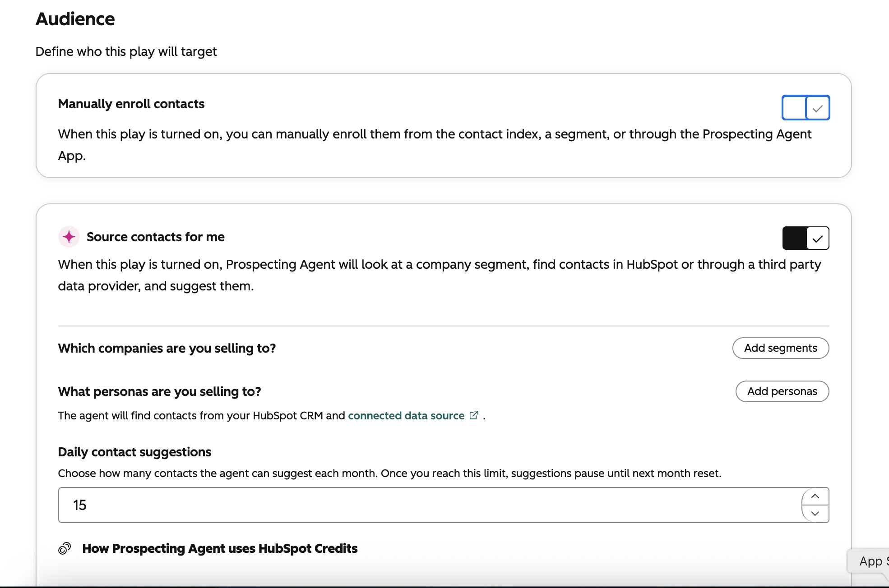This screenshot has height=588, width=889.
Task: Increase contact suggestions with the up arrow
Action: [x=815, y=496]
